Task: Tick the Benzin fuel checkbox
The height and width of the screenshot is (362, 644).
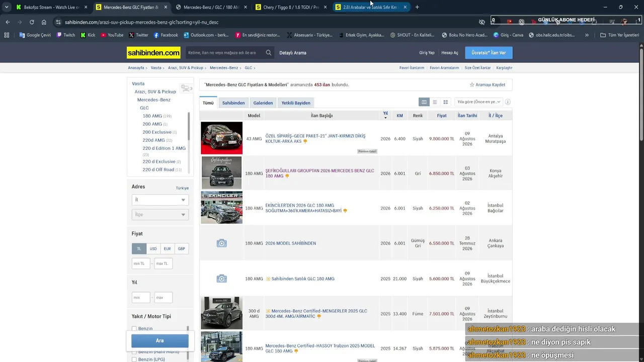Action: [134, 329]
